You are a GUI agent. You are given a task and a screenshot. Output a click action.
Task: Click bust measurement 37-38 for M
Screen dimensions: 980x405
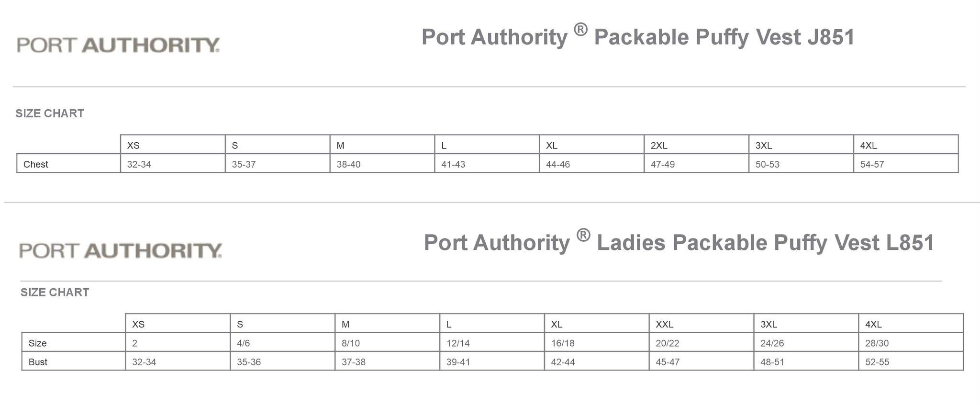point(387,361)
